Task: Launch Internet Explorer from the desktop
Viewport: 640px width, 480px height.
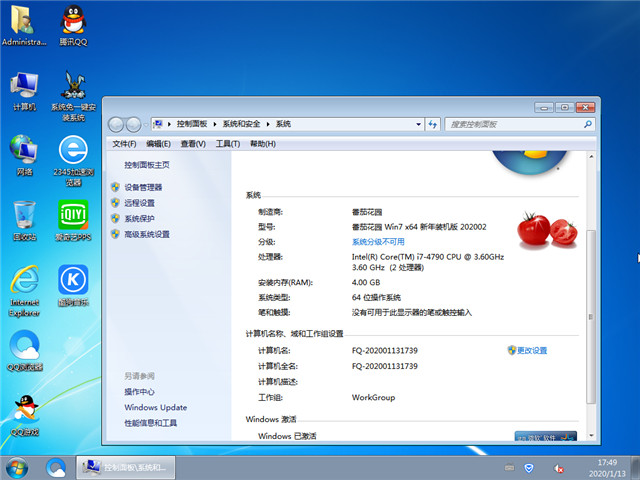Action: point(24,291)
